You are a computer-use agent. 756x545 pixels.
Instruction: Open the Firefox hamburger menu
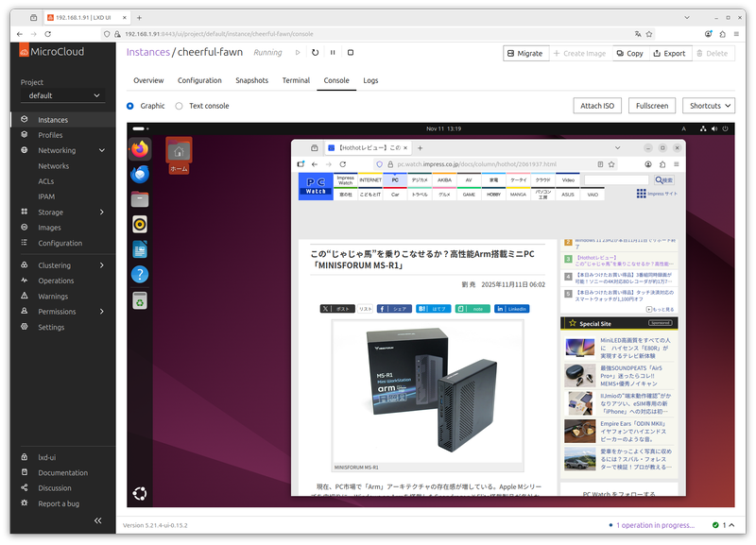[x=675, y=163]
